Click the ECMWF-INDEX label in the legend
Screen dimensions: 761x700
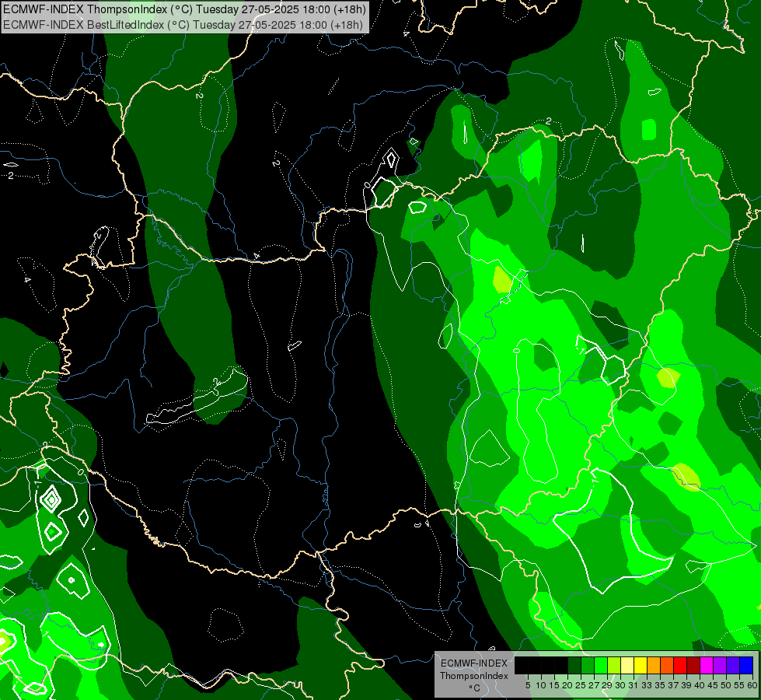(x=474, y=663)
